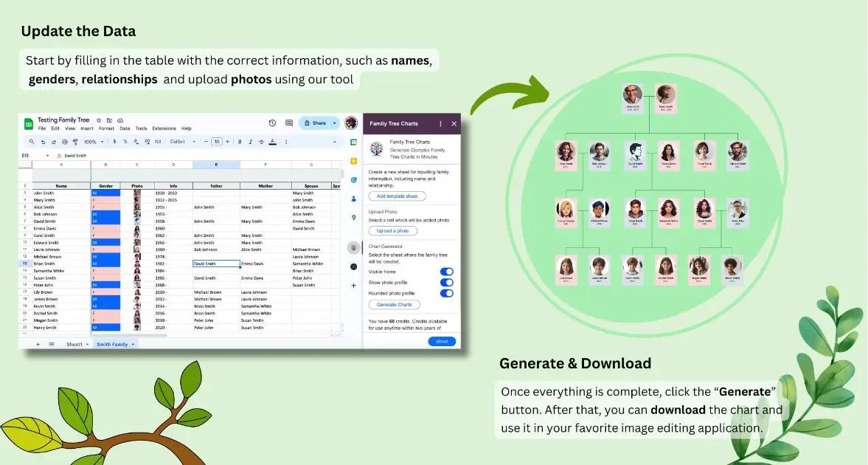
Task: Click the Add template sheet button
Action: pyautogui.click(x=397, y=196)
